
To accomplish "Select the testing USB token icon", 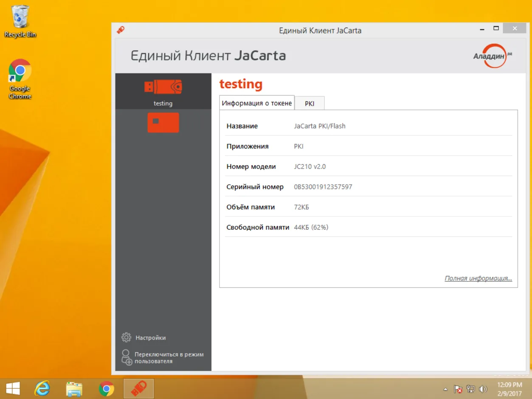I will [x=163, y=87].
